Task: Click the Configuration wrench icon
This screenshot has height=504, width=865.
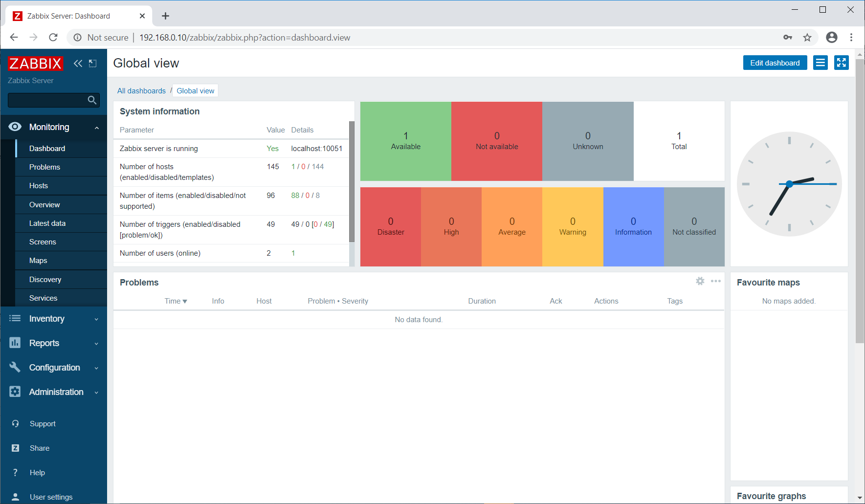Action: point(15,368)
